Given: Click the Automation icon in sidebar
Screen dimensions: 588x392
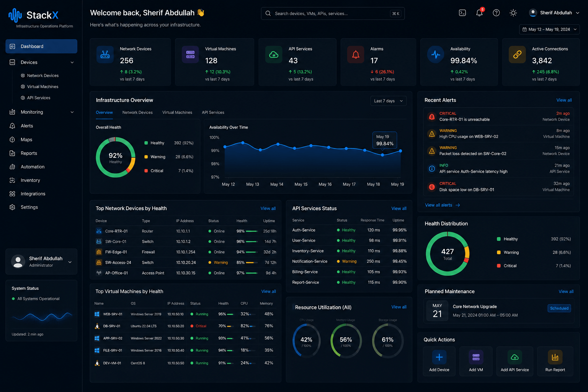Looking at the screenshot, I should pos(12,167).
